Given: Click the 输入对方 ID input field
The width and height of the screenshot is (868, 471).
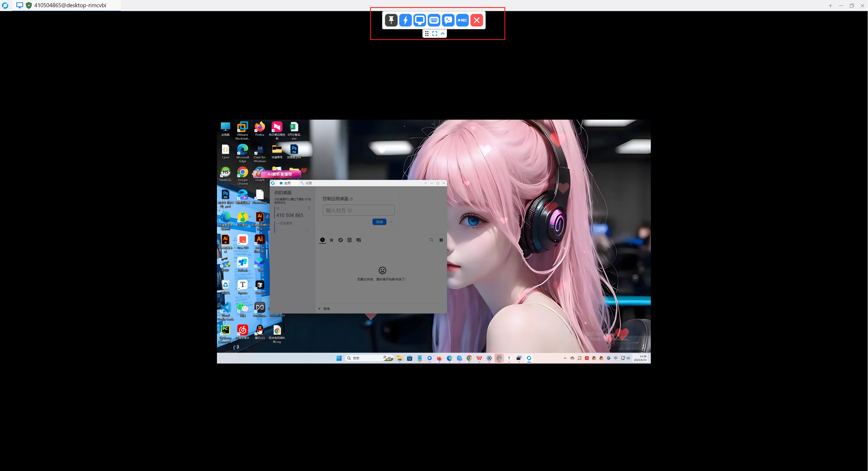Looking at the screenshot, I should 358,210.
